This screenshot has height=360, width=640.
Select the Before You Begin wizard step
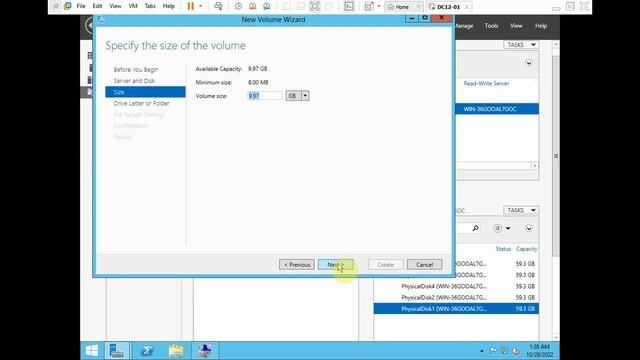(136, 69)
